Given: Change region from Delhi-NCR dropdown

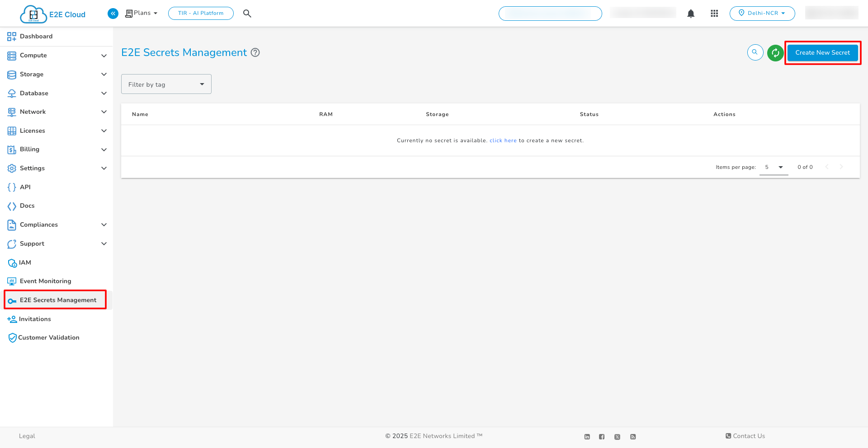Looking at the screenshot, I should 762,14.
